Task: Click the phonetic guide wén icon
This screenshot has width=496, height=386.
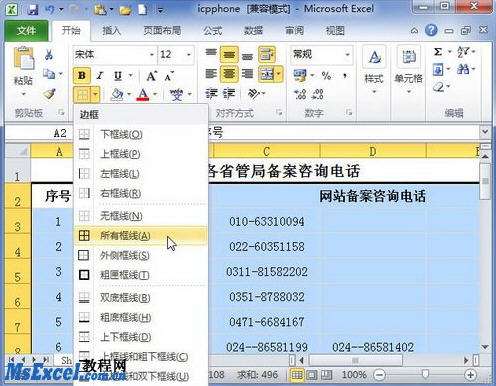Action: click(x=176, y=95)
